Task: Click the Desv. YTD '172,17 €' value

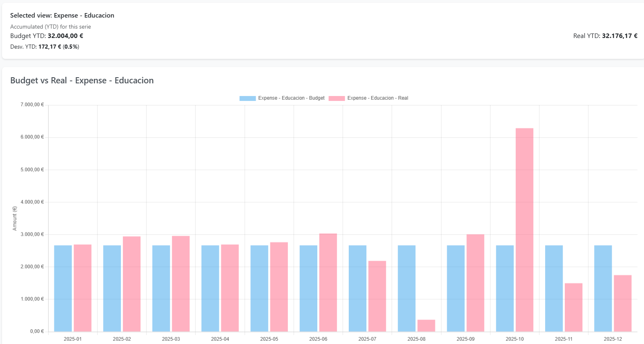Action: [x=50, y=47]
